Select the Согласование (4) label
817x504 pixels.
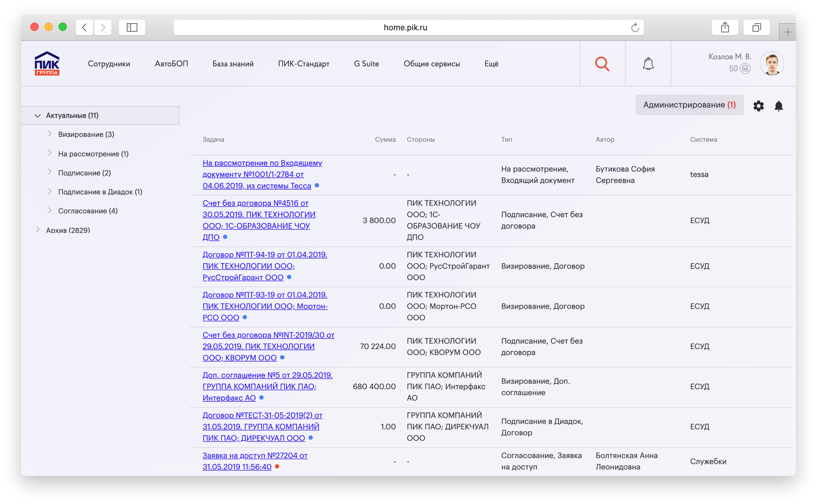[88, 210]
